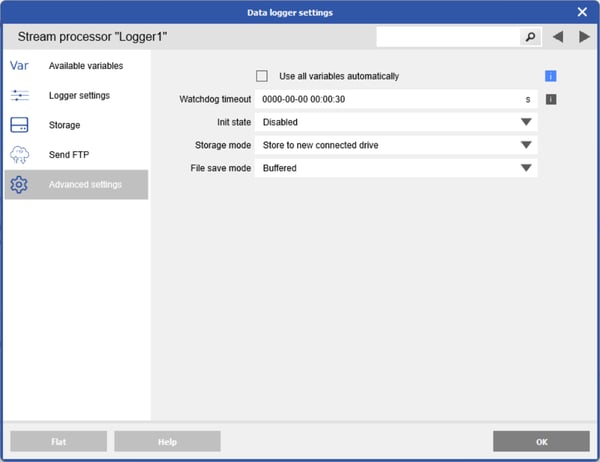Go to next with right arrow
The image size is (600, 462).
point(584,37)
